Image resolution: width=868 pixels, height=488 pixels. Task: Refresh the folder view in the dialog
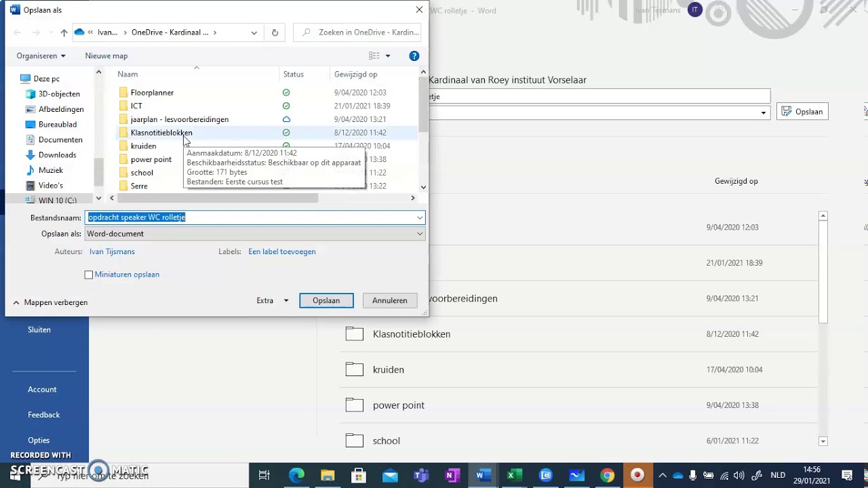(275, 33)
